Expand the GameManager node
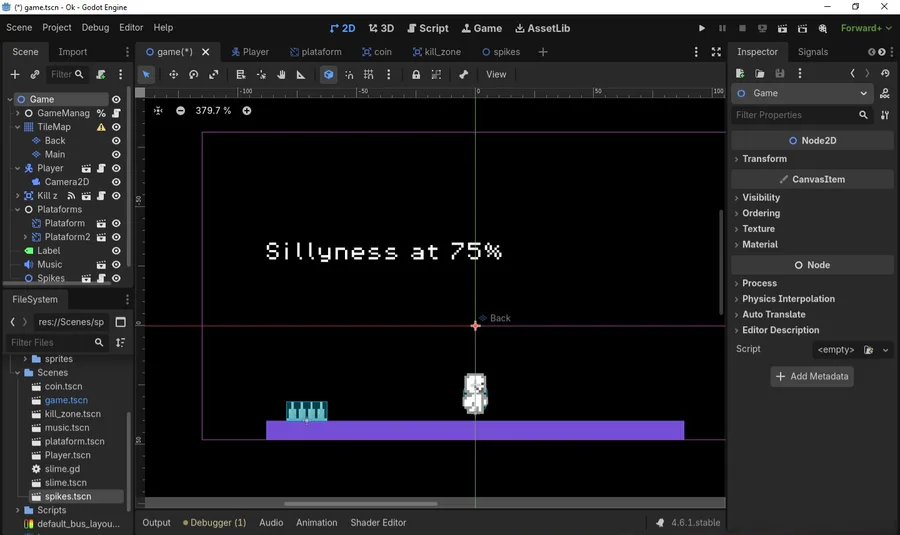 point(18,113)
